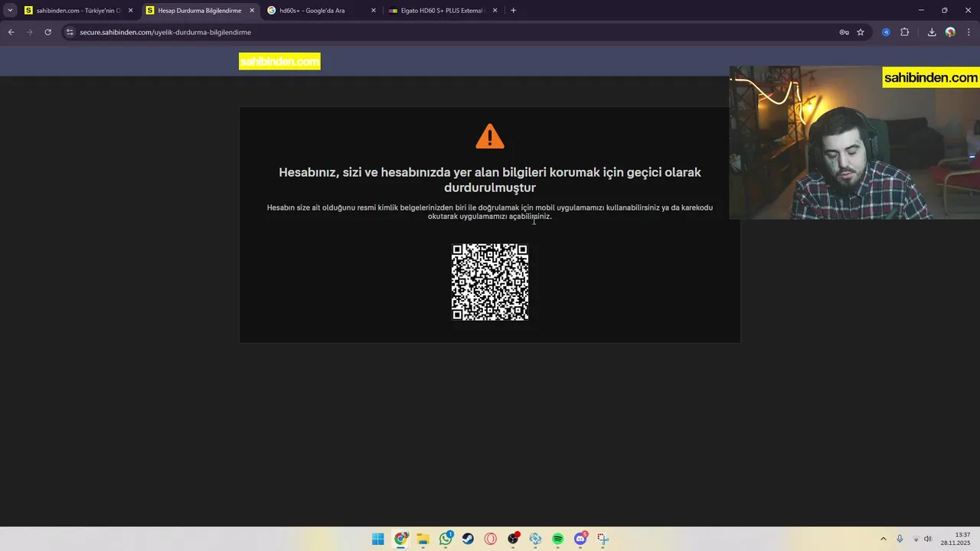This screenshot has height=551, width=980.
Task: Open Spotify from the taskbar
Action: pos(558,539)
